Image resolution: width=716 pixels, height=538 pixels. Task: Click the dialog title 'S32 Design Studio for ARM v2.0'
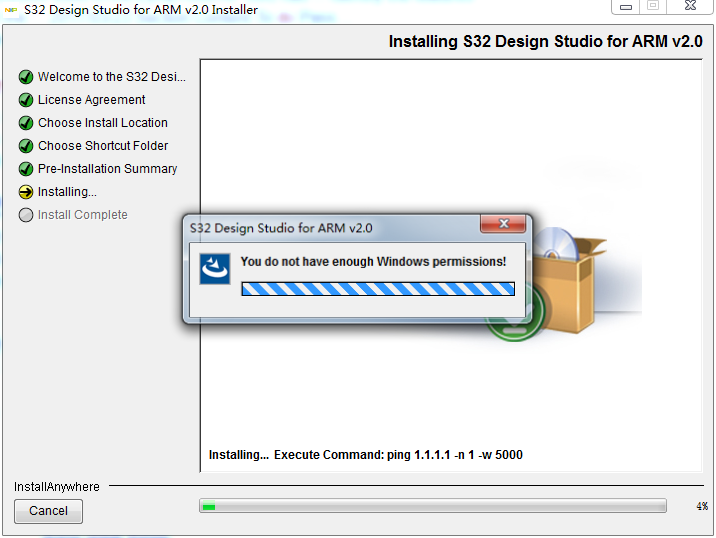[281, 228]
